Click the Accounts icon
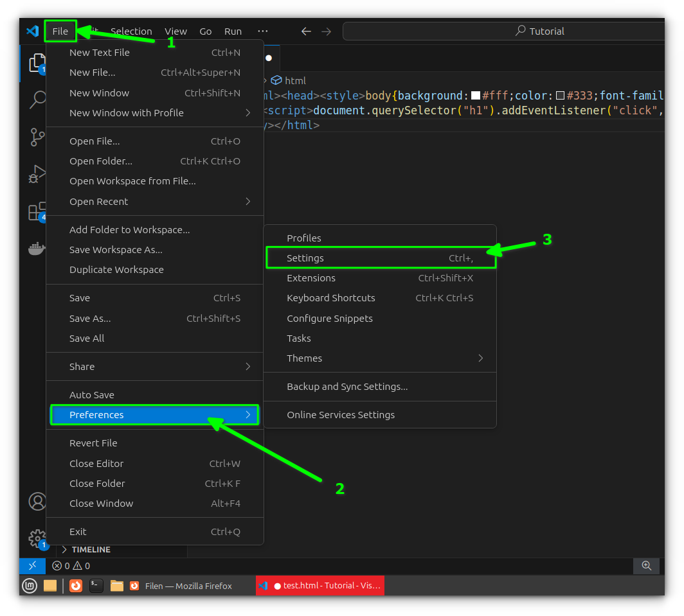Image resolution: width=684 pixels, height=616 pixels. coord(37,502)
